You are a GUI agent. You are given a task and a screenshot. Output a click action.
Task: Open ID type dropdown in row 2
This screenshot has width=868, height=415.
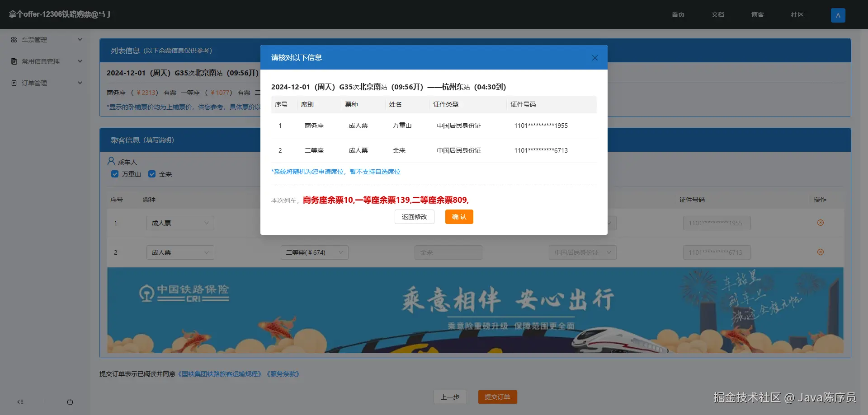pos(583,252)
